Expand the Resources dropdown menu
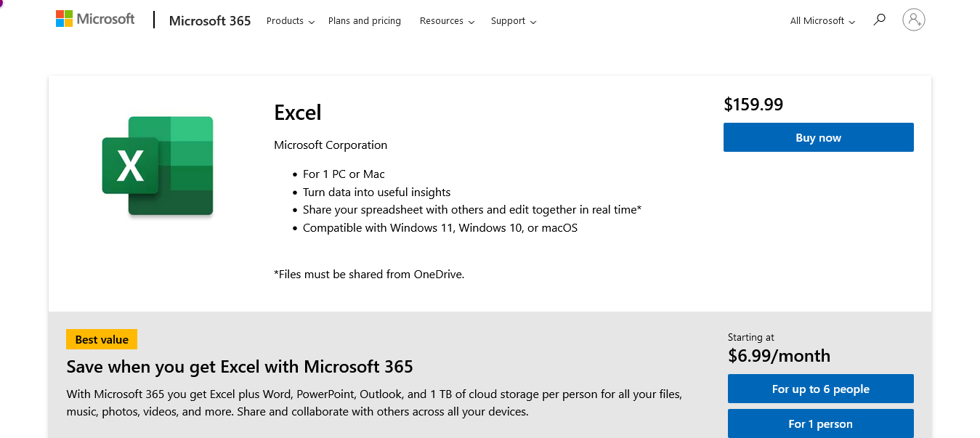The image size is (980, 438). pos(447,21)
